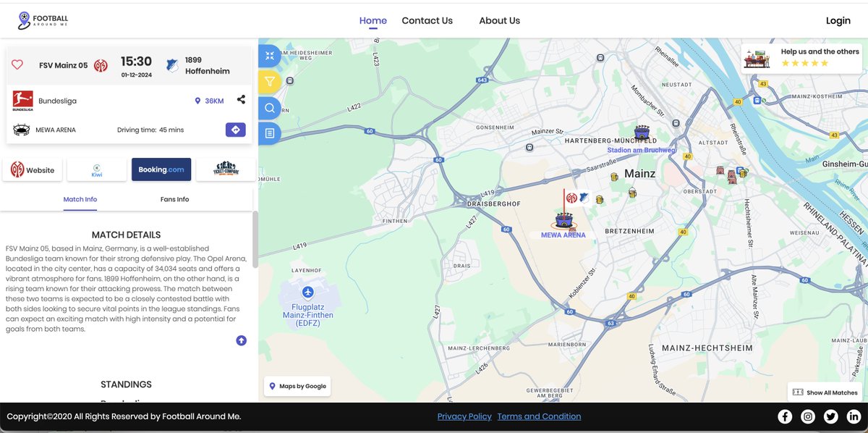Open the Booking.com button
Screen dimensions: 868x433
point(161,170)
